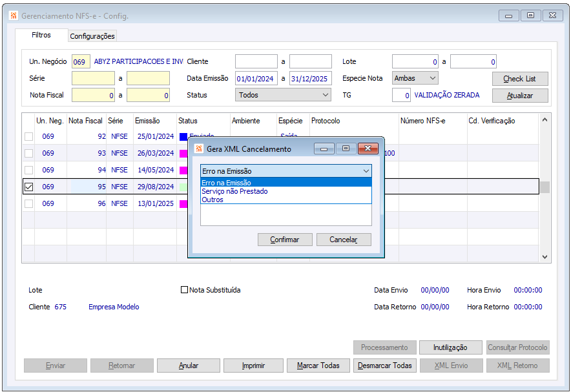Click Desmarcar Todas button

384,366
